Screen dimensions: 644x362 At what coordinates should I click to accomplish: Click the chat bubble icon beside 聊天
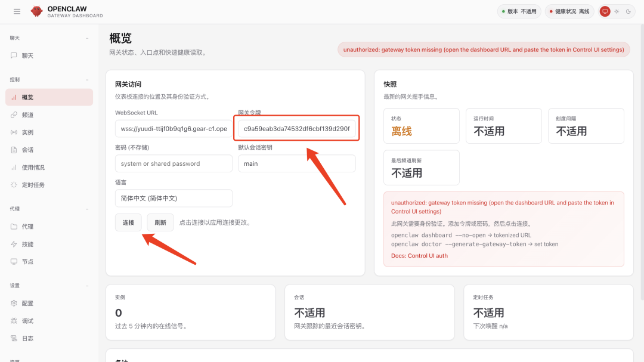pos(14,55)
